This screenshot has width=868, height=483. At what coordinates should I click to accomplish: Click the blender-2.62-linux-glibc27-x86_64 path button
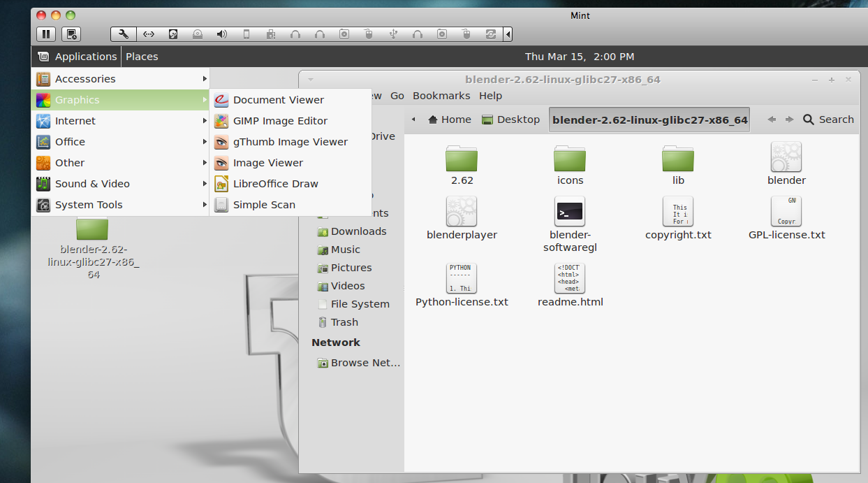tap(649, 120)
